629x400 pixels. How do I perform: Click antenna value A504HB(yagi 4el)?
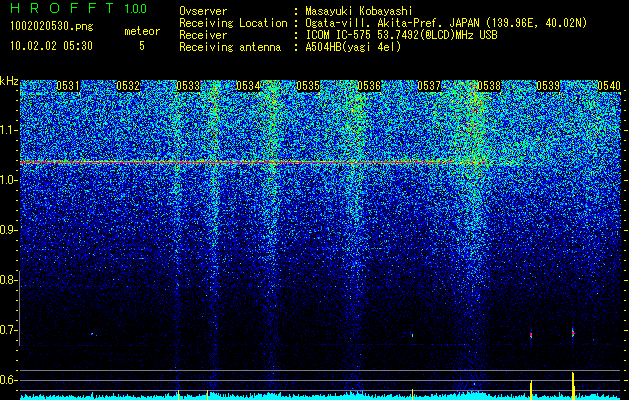[353, 47]
